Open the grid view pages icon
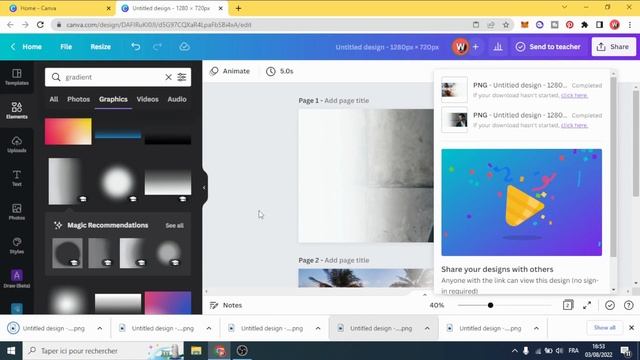 click(x=568, y=305)
